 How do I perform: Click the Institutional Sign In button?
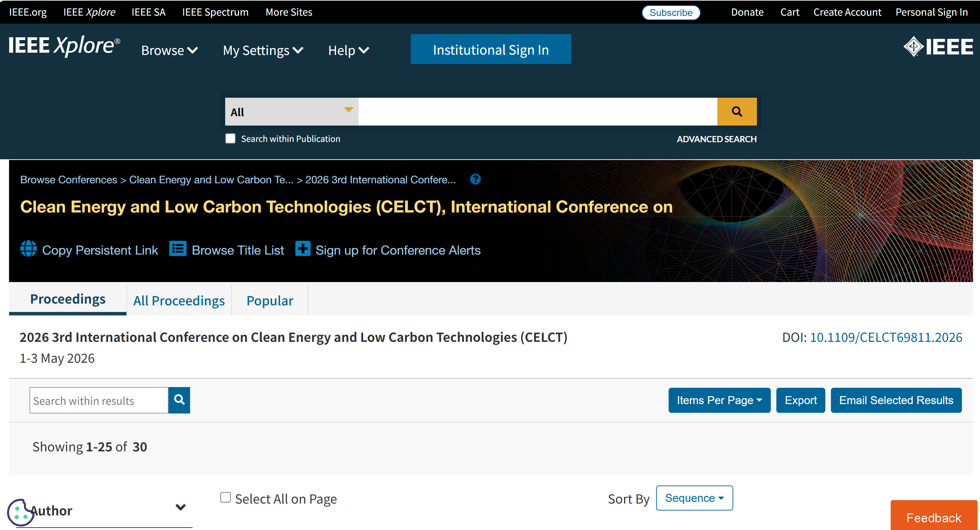pos(491,49)
